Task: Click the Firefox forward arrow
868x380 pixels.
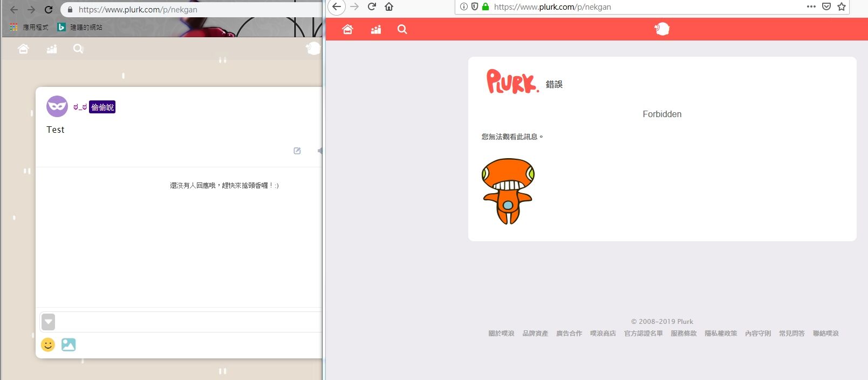Action: click(x=354, y=6)
